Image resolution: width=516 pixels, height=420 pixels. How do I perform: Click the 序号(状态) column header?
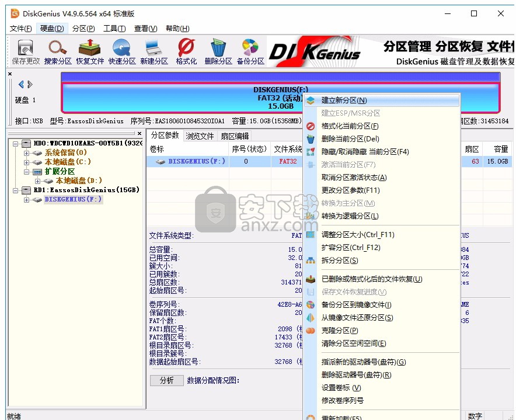coord(249,149)
